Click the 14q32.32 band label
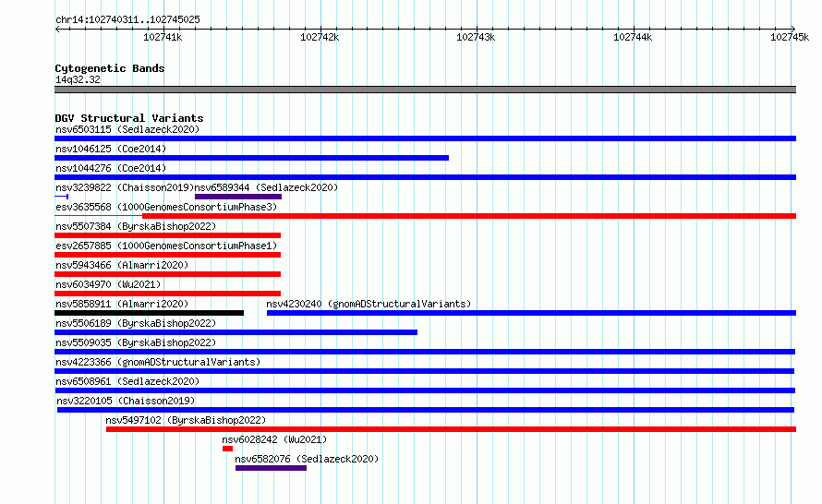This screenshot has height=504, width=822. pos(78,79)
